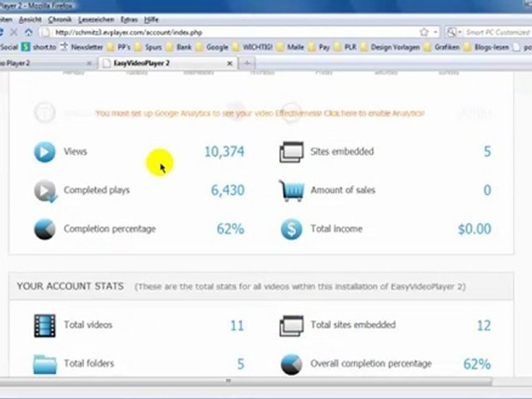Click the Sites embedded windows icon
532x399 pixels.
pyautogui.click(x=291, y=152)
